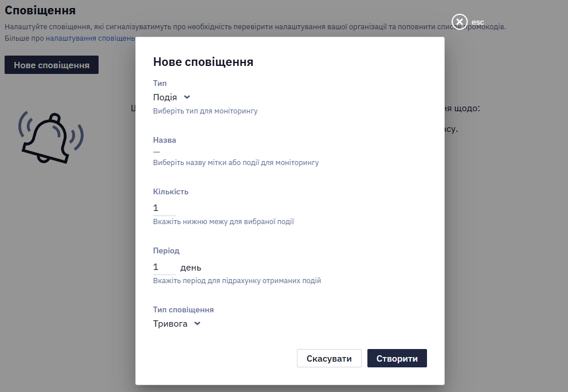
Task: Click the Нове сповіщення dialog title
Action: [203, 61]
